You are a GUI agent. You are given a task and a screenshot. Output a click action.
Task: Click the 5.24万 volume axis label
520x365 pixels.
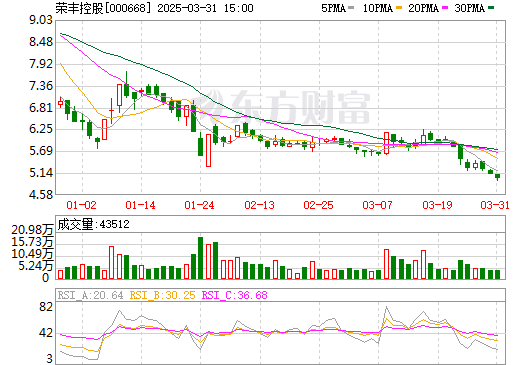(36, 266)
